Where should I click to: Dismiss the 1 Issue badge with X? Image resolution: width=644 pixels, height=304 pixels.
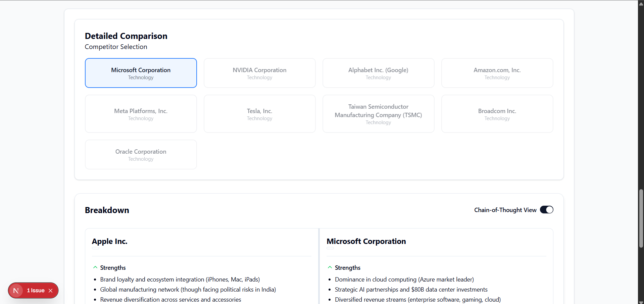click(51, 291)
